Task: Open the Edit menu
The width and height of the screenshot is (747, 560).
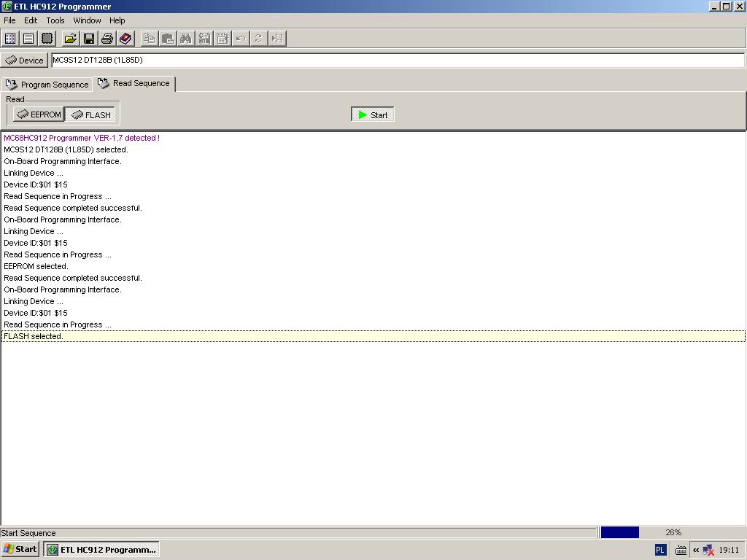Action: tap(31, 20)
